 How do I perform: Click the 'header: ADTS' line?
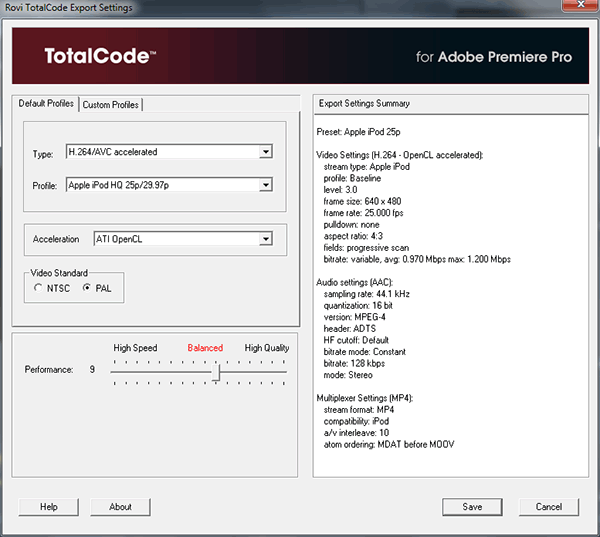[x=349, y=329]
